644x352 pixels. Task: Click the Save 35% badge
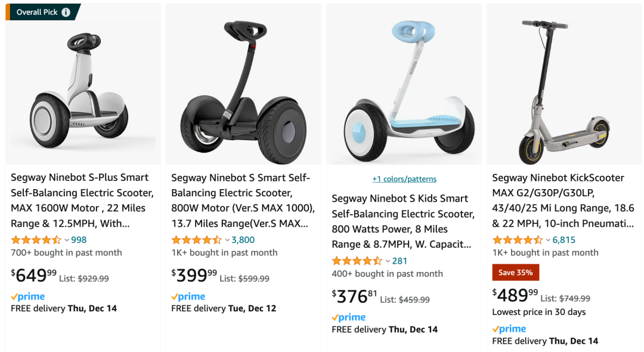click(516, 273)
